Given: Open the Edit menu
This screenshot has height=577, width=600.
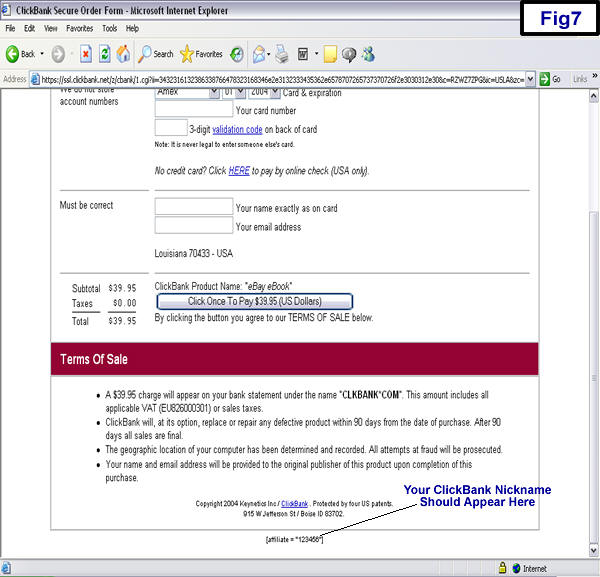Looking at the screenshot, I should 29,28.
